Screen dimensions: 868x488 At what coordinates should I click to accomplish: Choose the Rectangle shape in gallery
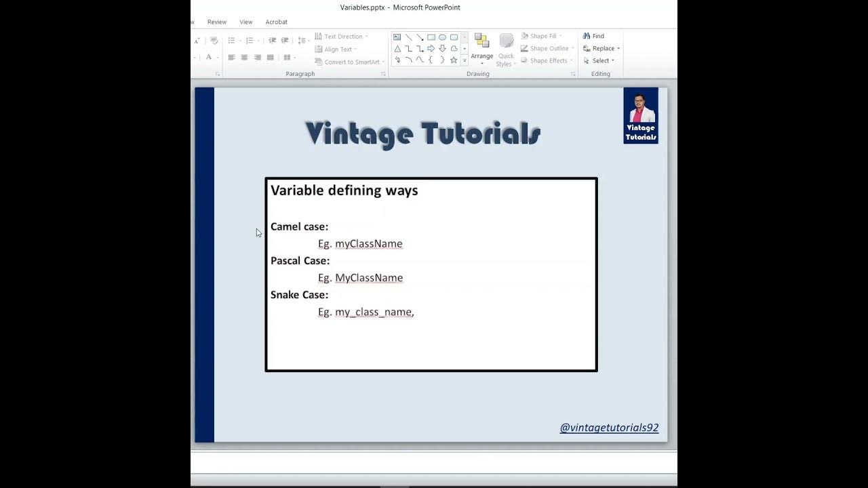431,37
